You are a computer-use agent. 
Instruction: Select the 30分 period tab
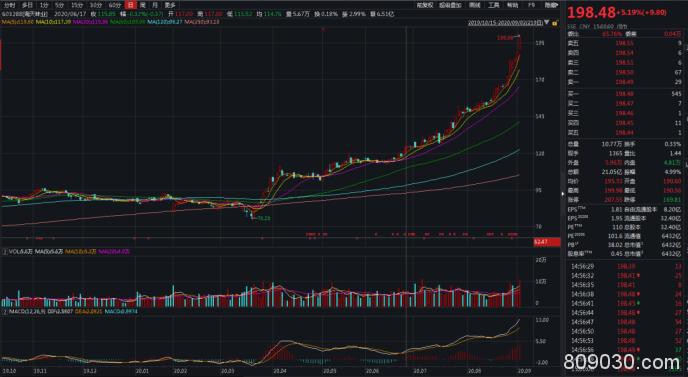point(96,5)
